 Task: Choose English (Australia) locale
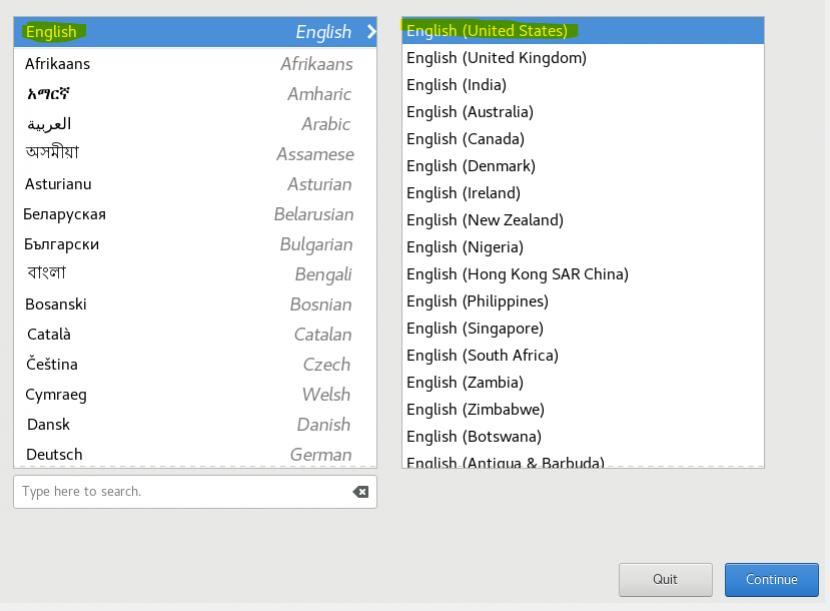(583, 112)
